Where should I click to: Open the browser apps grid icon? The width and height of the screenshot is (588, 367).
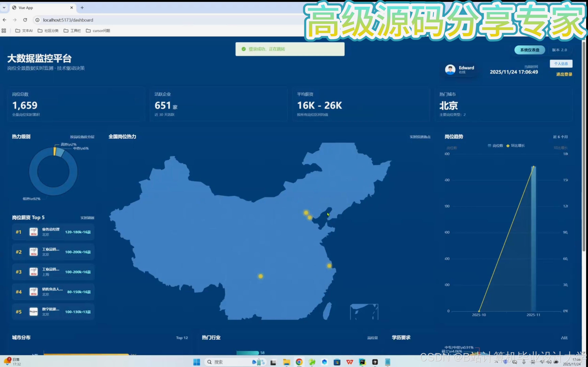[4, 31]
